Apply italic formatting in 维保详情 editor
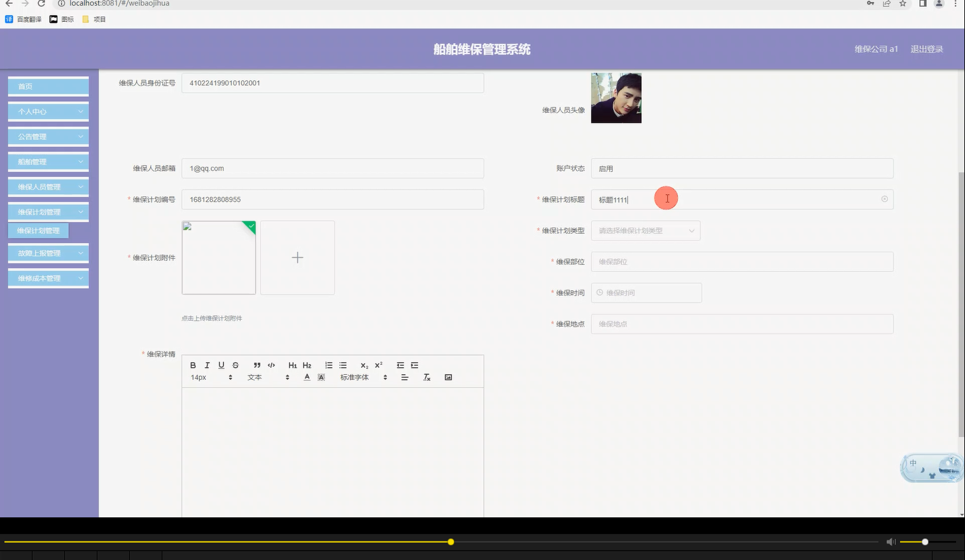Image resolution: width=965 pixels, height=560 pixels. click(207, 365)
